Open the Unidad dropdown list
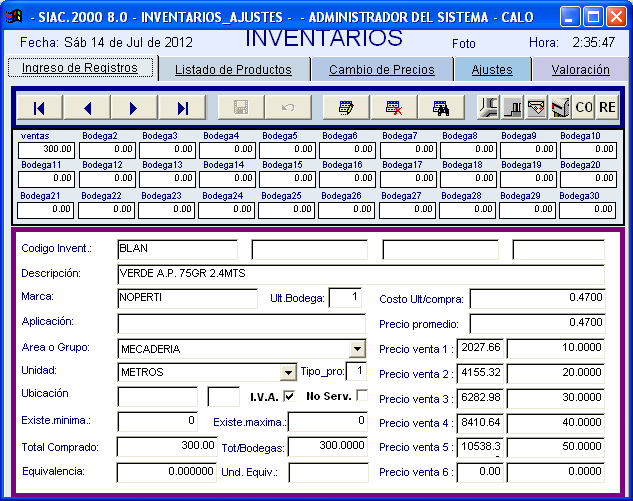The width and height of the screenshot is (633, 501). point(288,373)
